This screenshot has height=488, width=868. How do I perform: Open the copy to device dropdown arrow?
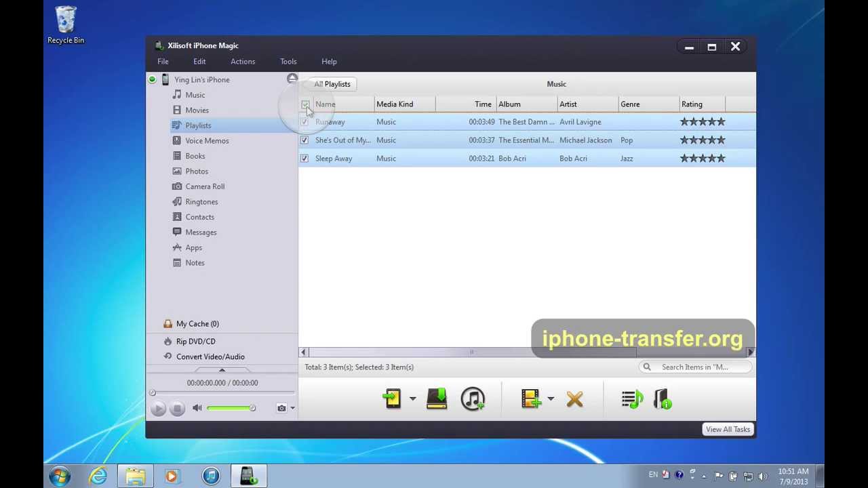point(412,399)
